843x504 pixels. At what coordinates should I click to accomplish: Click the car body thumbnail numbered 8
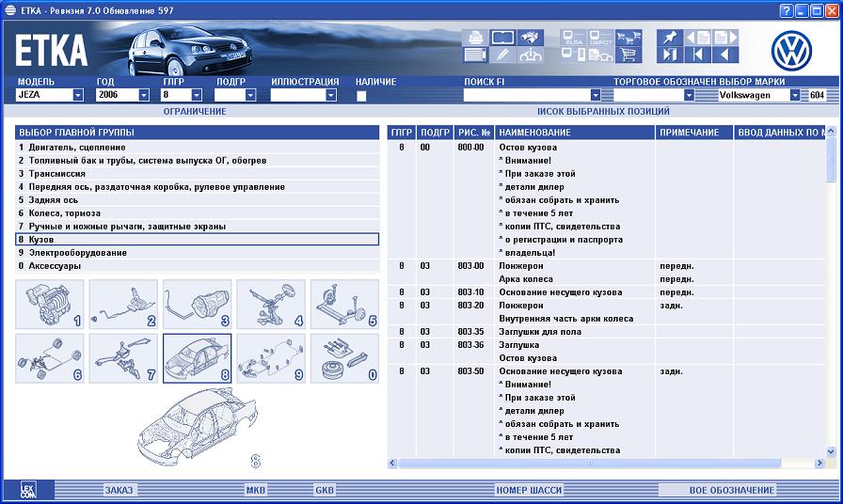198,358
